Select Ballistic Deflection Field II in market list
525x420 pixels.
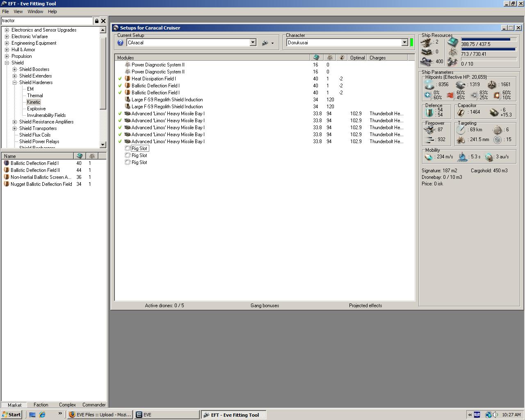pos(35,170)
